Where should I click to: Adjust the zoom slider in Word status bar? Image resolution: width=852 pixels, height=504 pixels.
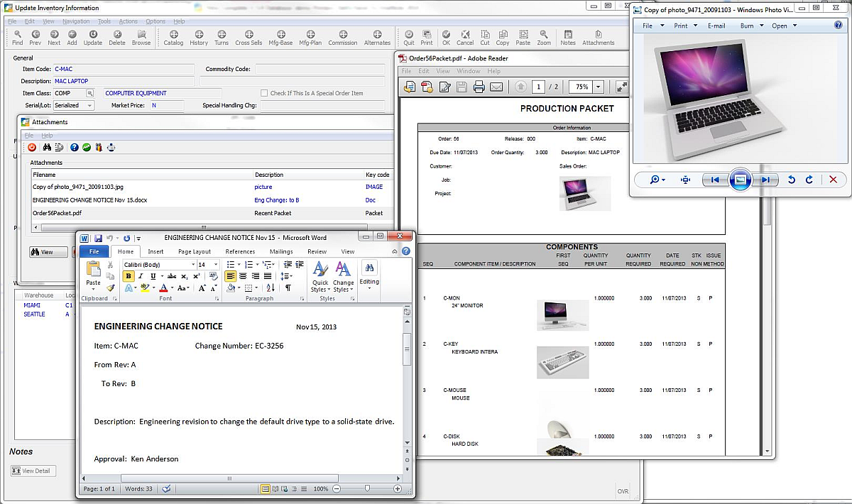368,488
